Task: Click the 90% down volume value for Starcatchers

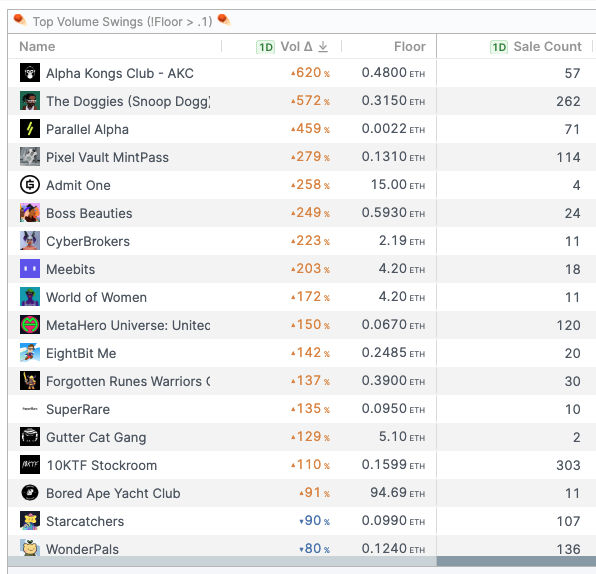Action: coord(315,521)
